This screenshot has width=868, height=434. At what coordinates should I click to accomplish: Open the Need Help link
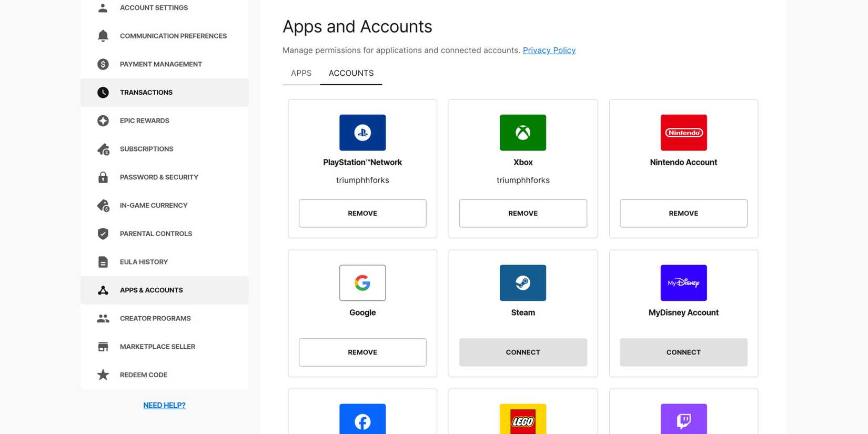pyautogui.click(x=164, y=405)
